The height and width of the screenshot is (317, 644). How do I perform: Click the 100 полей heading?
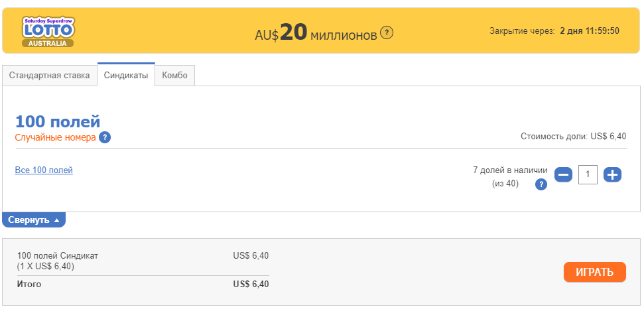coord(58,122)
